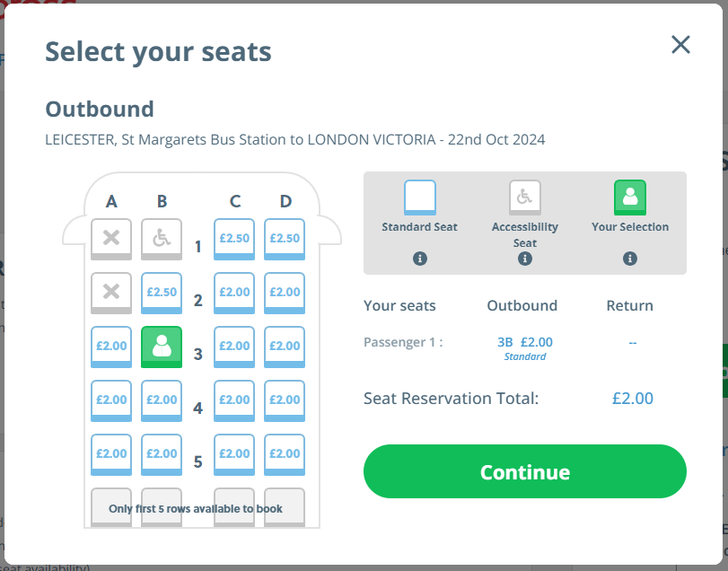Select the accessibility seat in row 1
This screenshot has height=571, width=728.
click(x=162, y=238)
